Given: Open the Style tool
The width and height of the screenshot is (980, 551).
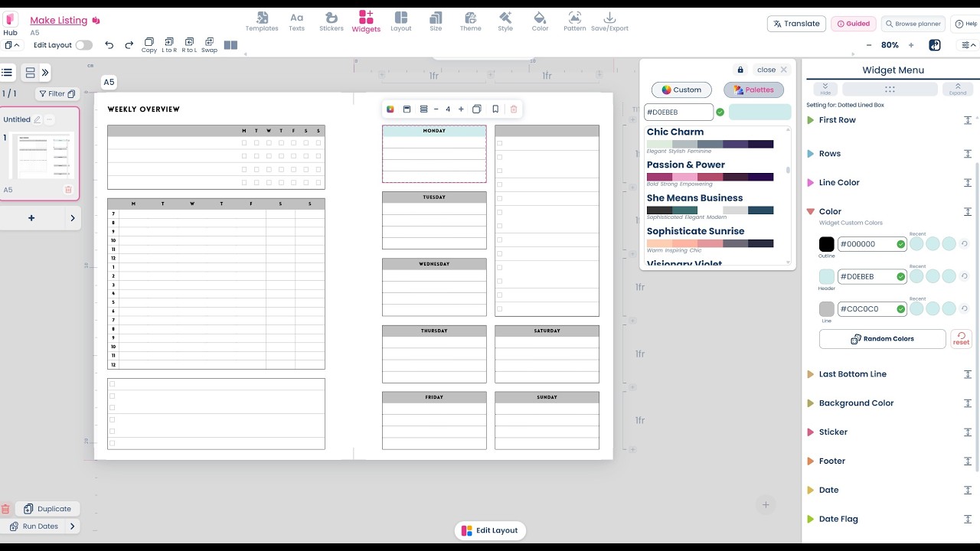Looking at the screenshot, I should tap(505, 22).
